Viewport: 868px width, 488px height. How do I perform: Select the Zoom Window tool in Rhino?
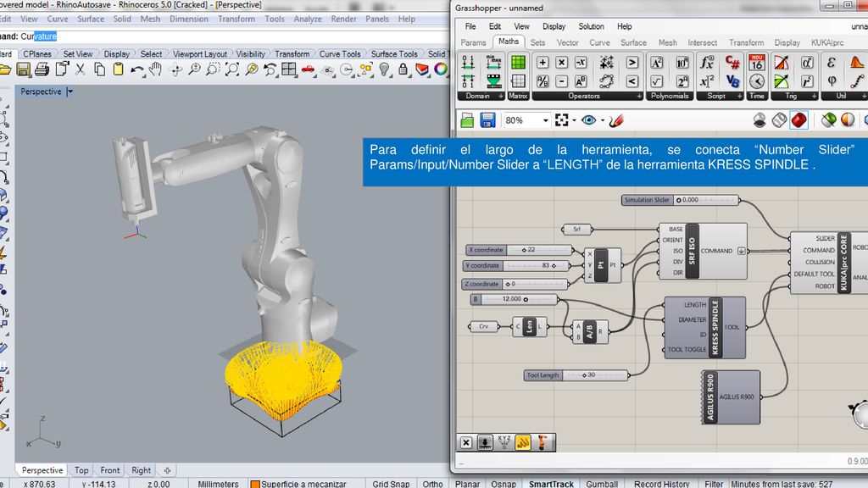tap(213, 69)
